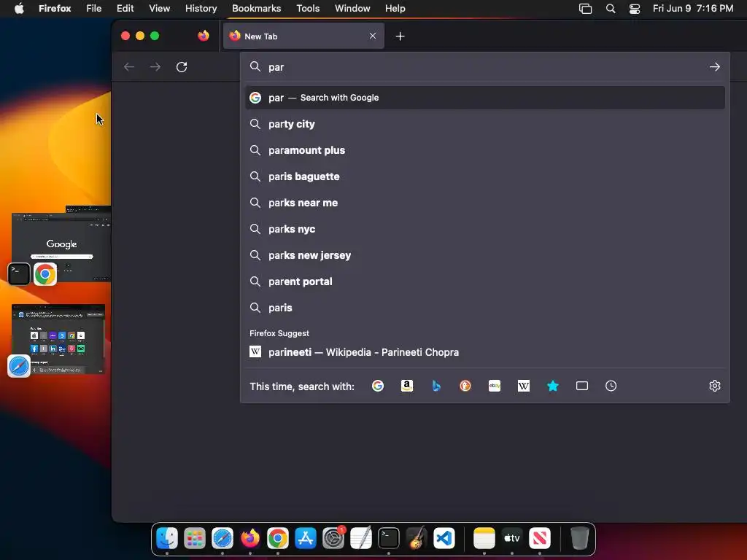Search bookmarks using the star icon

553,386
